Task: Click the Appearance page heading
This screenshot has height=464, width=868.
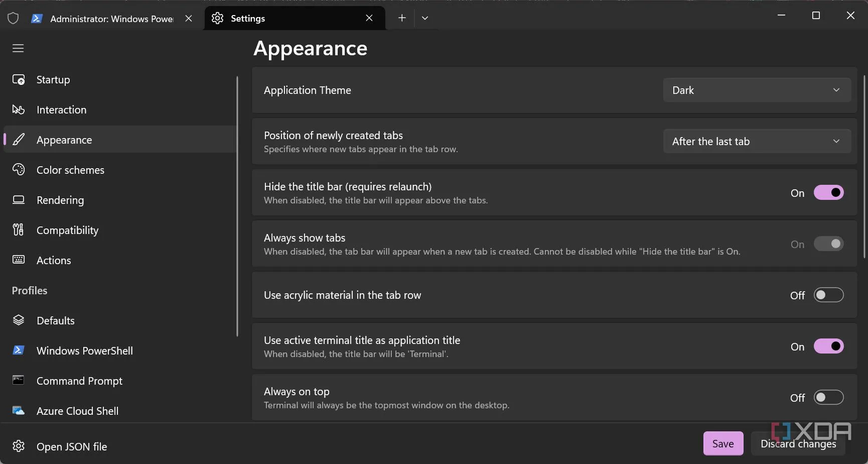Action: 310,48
